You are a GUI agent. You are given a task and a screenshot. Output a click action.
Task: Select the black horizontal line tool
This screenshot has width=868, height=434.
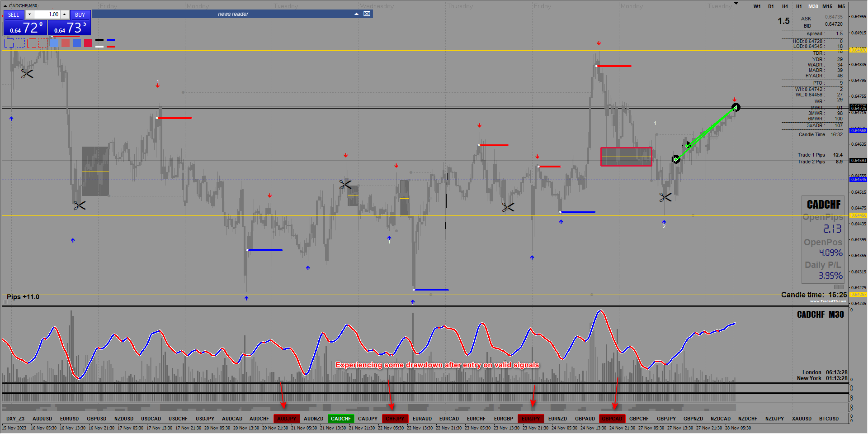(x=99, y=40)
